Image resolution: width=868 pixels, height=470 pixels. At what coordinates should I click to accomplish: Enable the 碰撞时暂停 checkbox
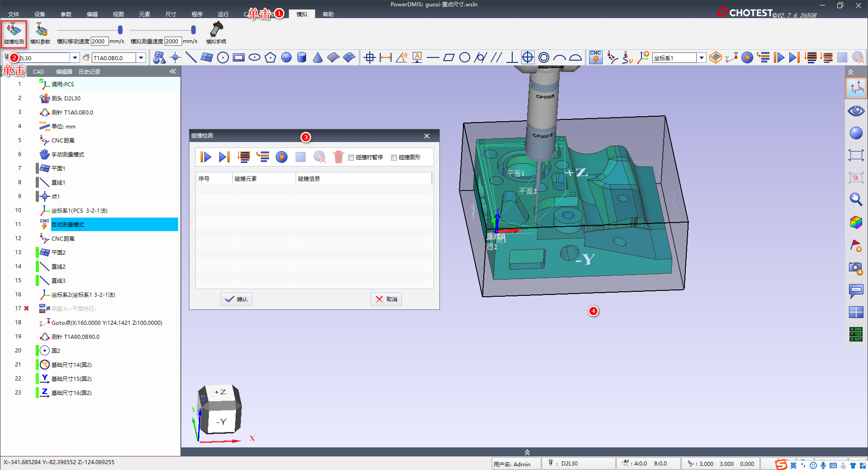tap(351, 157)
